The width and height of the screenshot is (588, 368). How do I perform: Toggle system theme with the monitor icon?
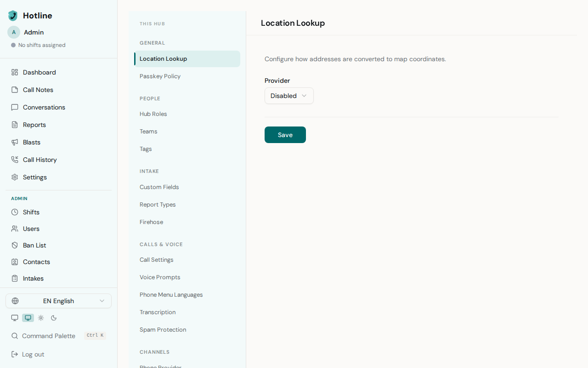pos(14,317)
